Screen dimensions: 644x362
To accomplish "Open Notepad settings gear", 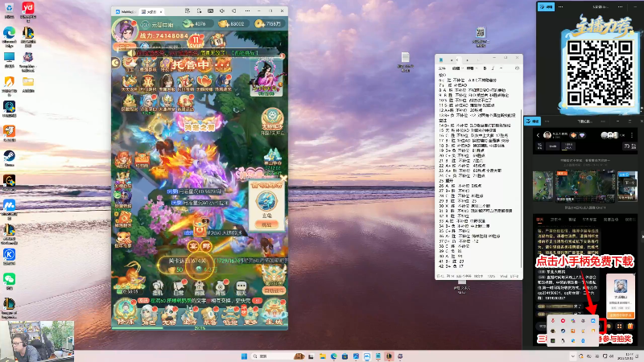I will pos(517,68).
